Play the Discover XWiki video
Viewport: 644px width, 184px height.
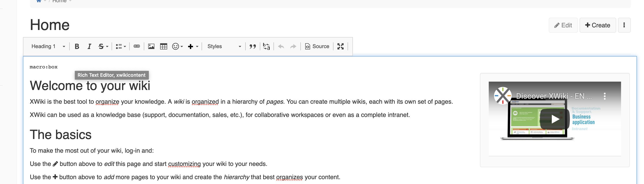pyautogui.click(x=554, y=119)
